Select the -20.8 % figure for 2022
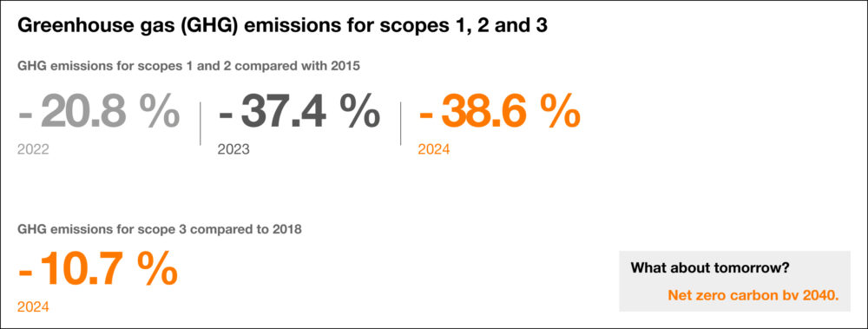The width and height of the screenshot is (868, 329). 99,113
